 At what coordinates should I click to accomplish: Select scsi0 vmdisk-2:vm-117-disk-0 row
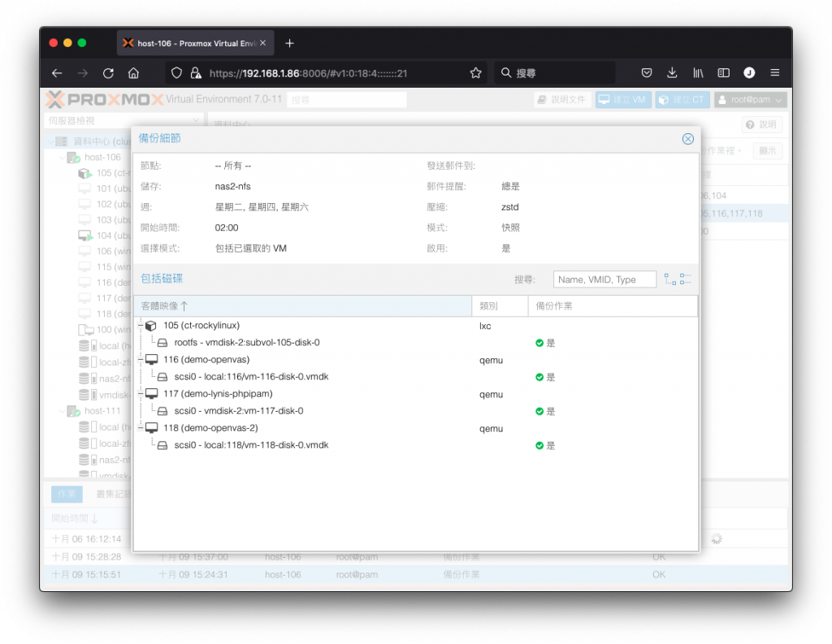tap(415, 411)
